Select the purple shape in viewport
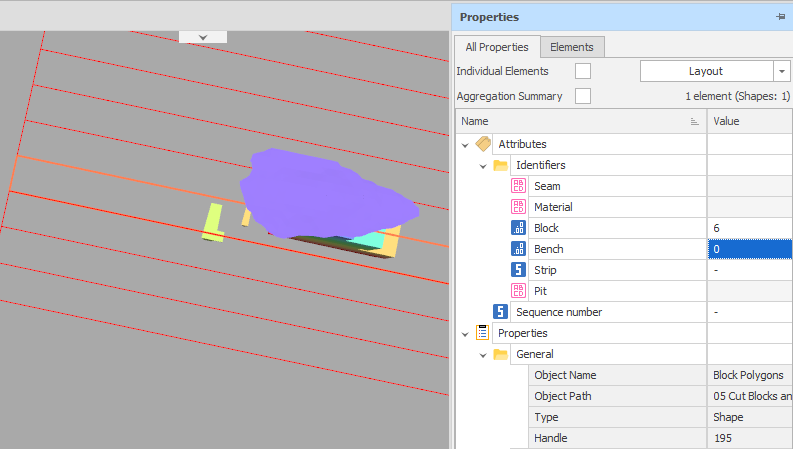793x449 pixels. click(320, 190)
